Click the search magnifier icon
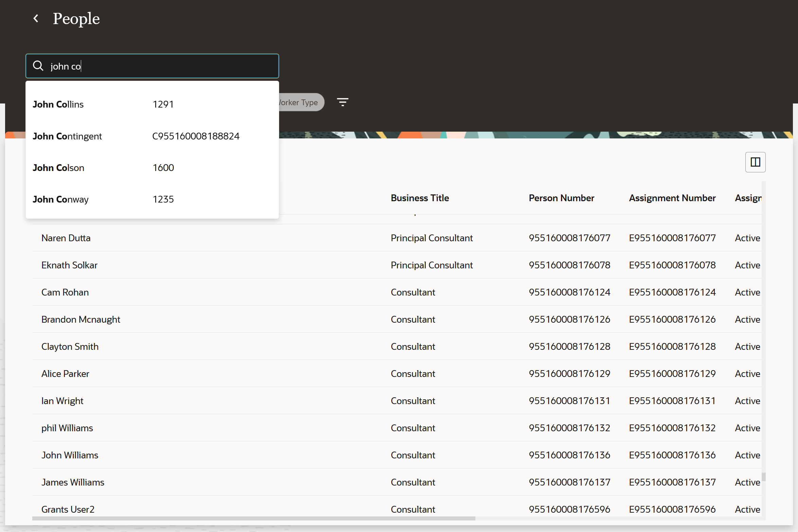 pos(38,66)
